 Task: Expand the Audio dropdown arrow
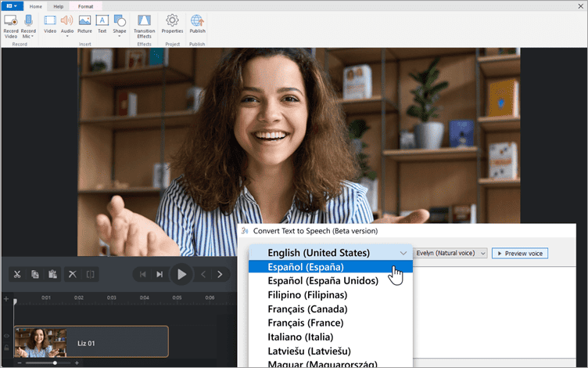(x=67, y=37)
